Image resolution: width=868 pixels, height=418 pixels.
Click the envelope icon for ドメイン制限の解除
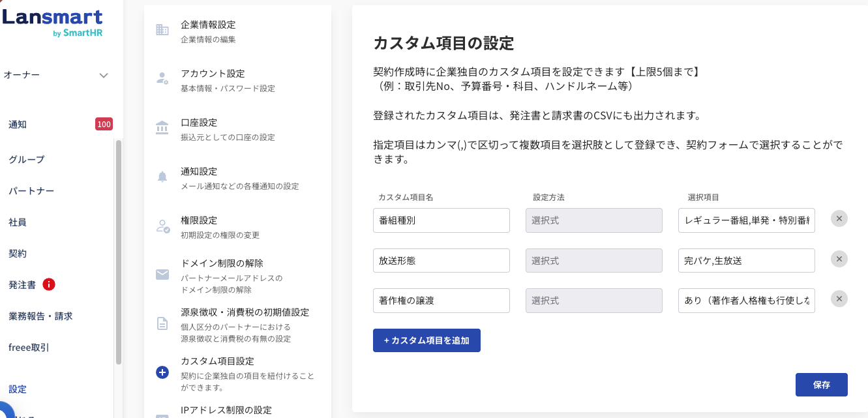162,275
